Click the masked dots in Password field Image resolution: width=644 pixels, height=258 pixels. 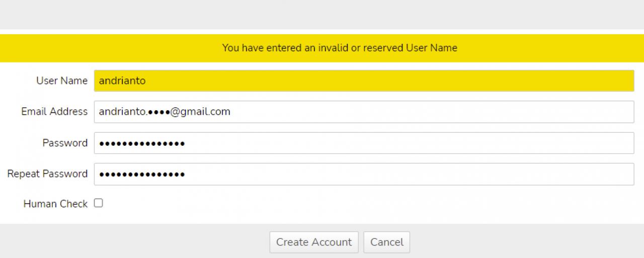click(x=142, y=144)
